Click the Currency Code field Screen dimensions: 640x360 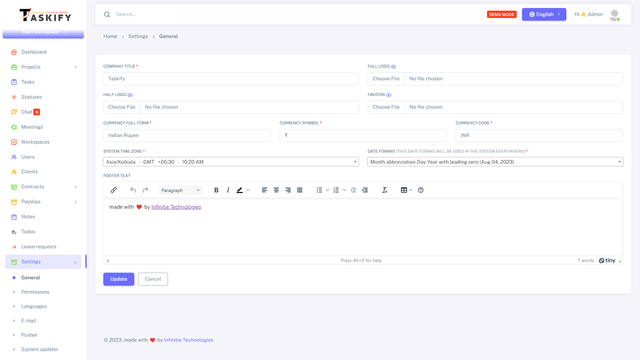540,136
